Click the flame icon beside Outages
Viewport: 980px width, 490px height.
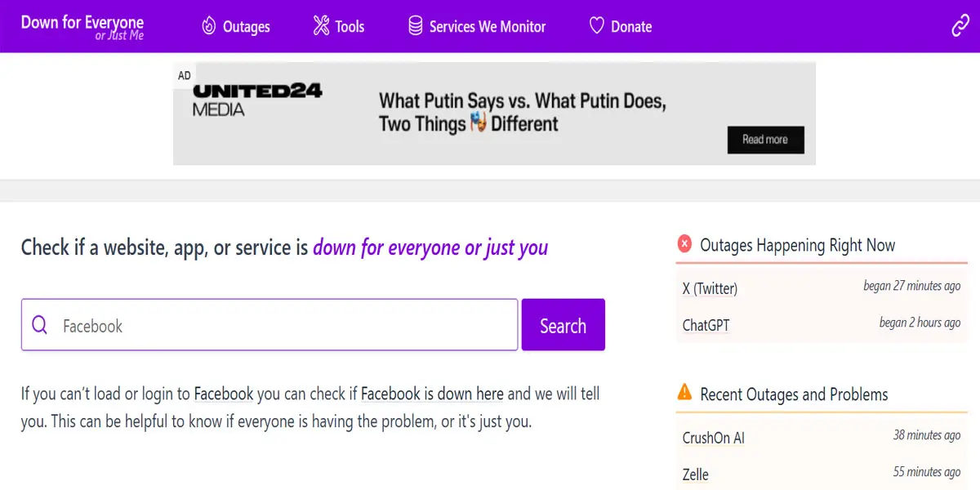209,26
